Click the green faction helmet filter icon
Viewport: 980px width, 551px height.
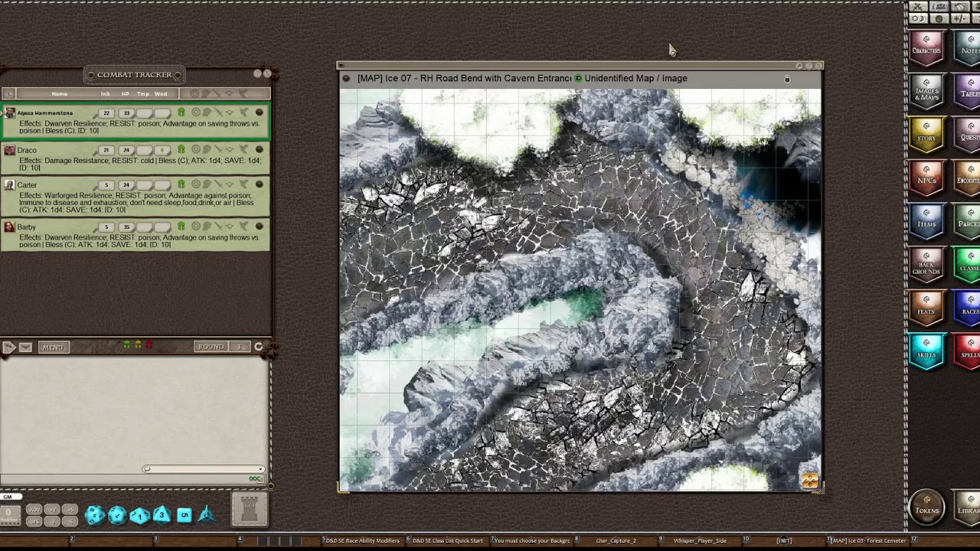(x=127, y=346)
